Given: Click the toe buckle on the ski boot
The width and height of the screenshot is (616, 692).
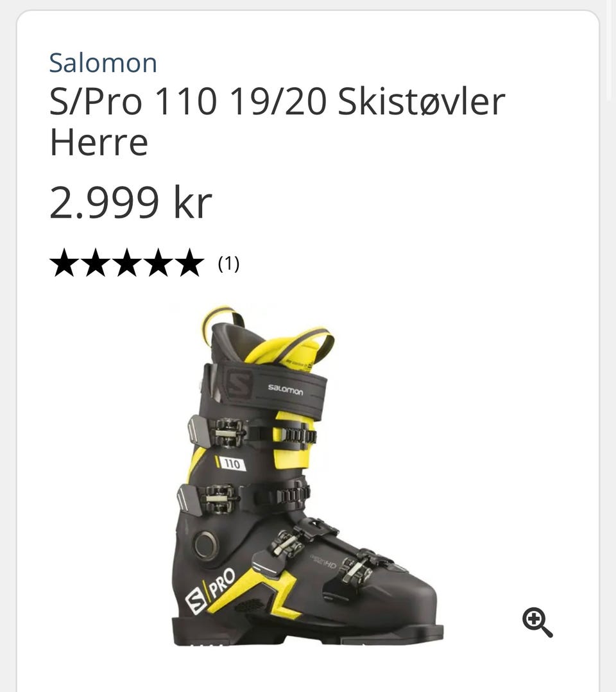Looking at the screenshot, I should [357, 570].
